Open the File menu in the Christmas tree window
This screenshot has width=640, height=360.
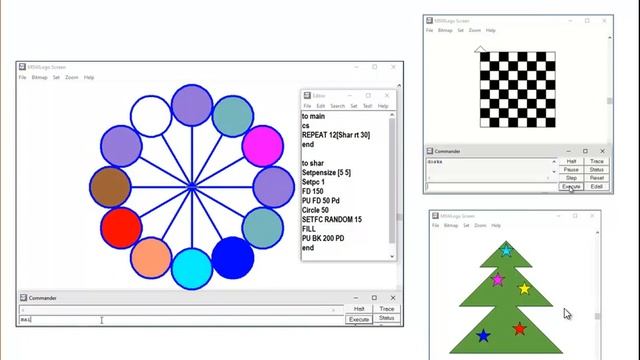point(436,225)
